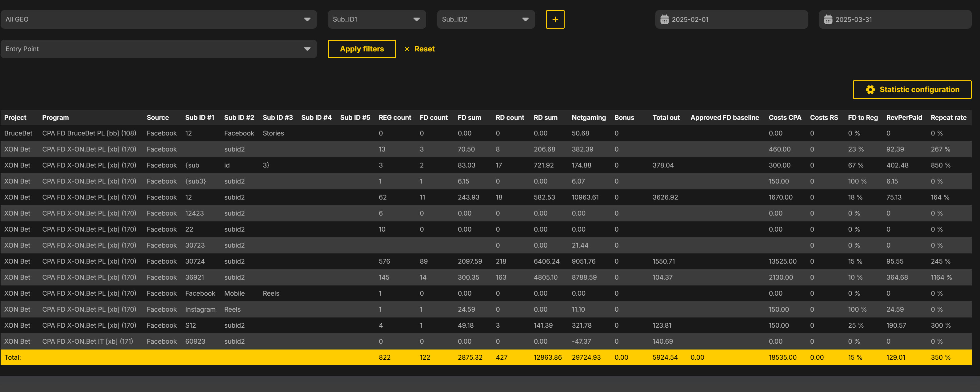Click CPA FD BruceBet PL [bb] (108) program

click(89, 134)
